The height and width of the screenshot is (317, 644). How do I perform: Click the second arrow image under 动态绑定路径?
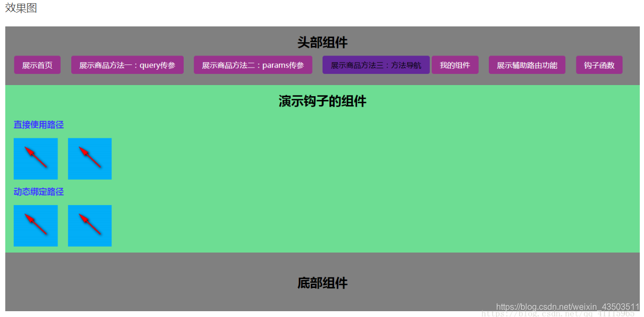(x=89, y=226)
